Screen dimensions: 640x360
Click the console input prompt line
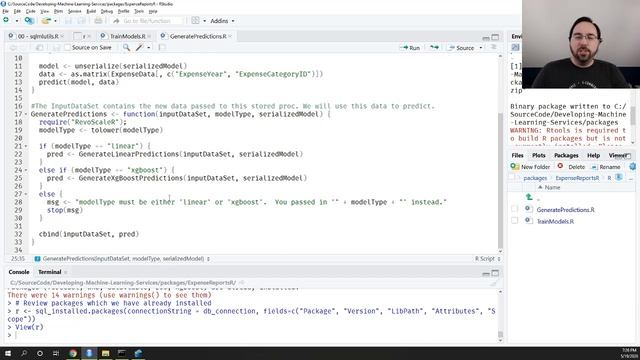[x=253, y=335]
